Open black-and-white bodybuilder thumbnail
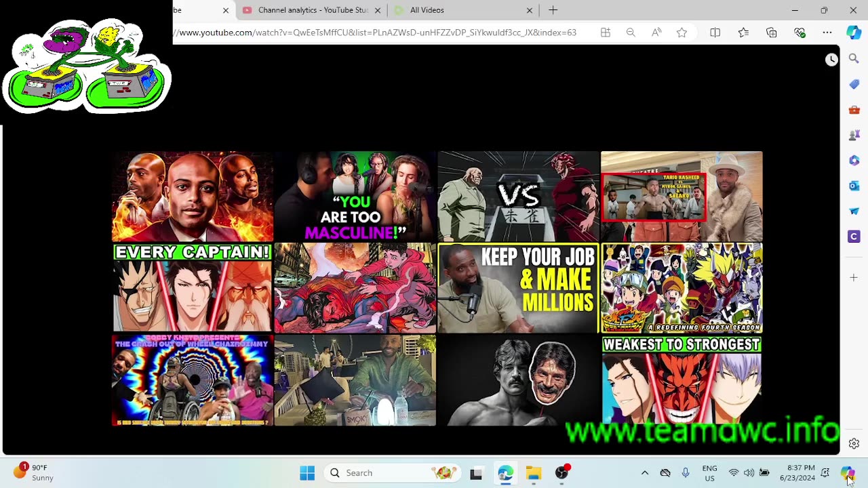Screen dimensions: 868x488 coord(519,380)
